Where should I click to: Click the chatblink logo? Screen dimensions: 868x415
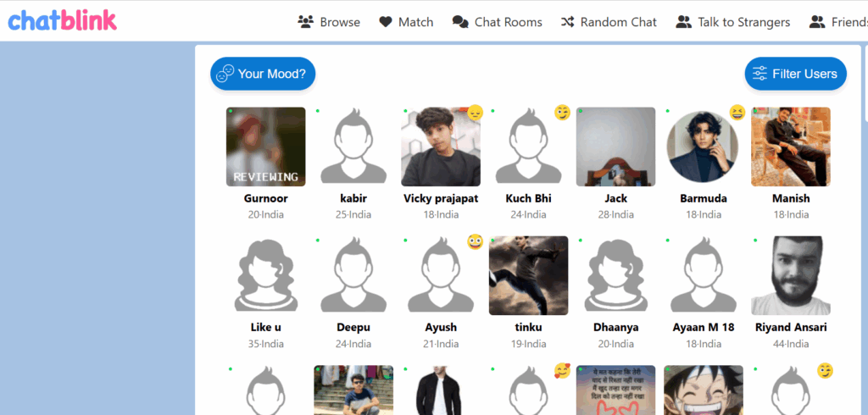(62, 20)
